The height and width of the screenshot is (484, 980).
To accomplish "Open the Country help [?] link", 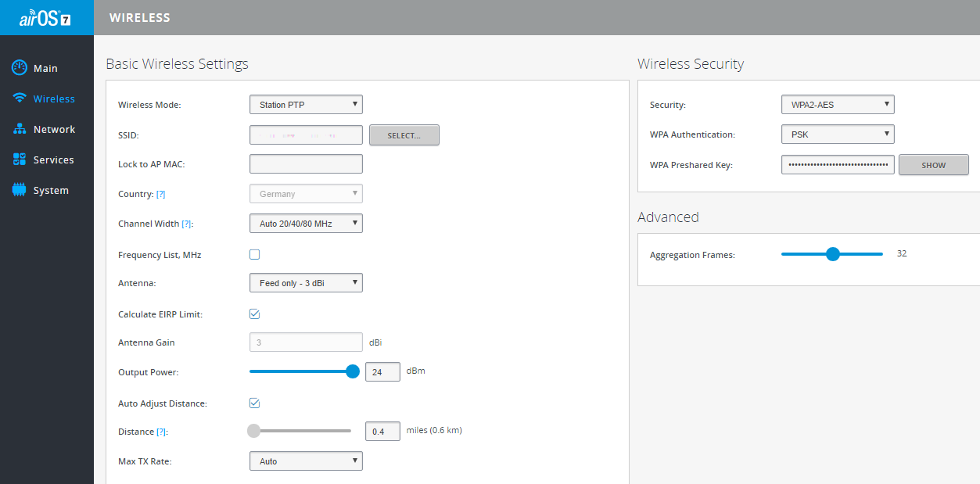I will [160, 194].
